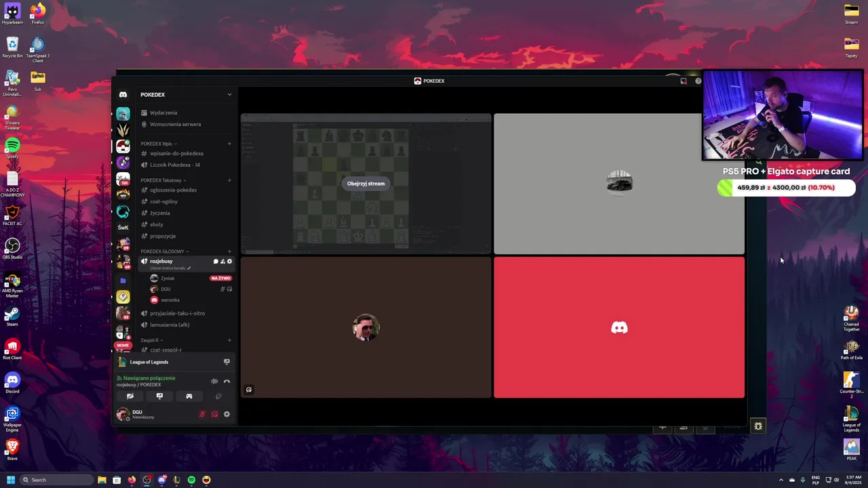Select the red Discord-logo video tile
This screenshot has height=488, width=868.
click(619, 327)
